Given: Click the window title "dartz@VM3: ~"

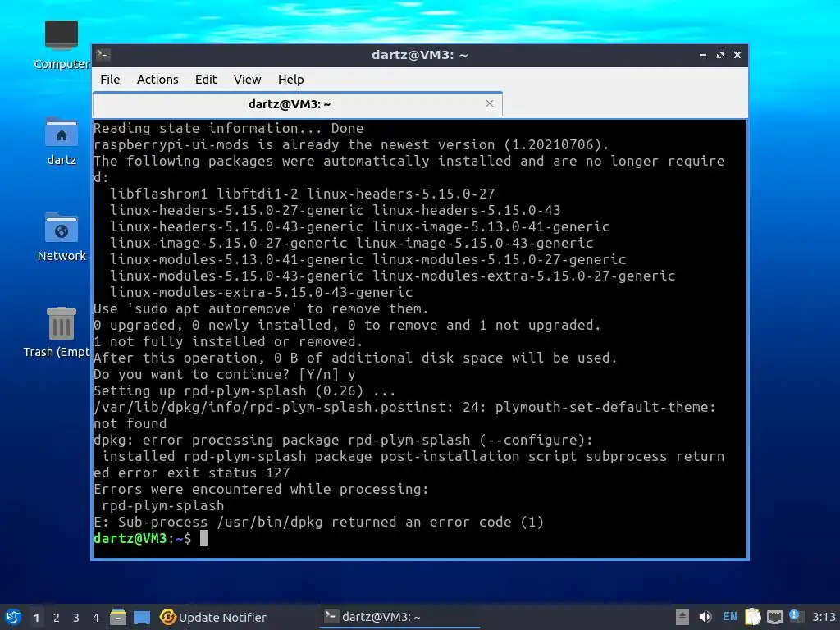Looking at the screenshot, I should point(419,55).
